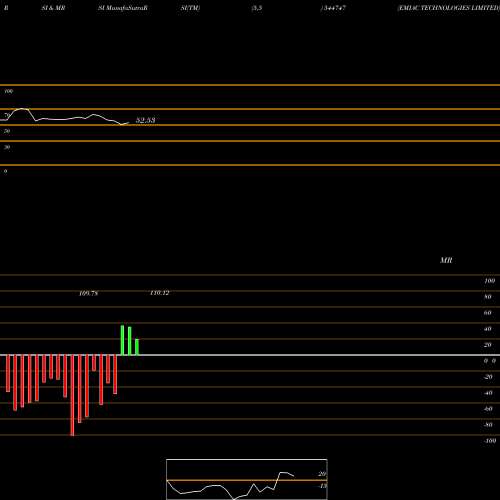This screenshot has width=500, height=500.
Task: Click the 20 level label in the mini chart
Action: click(x=322, y=474)
